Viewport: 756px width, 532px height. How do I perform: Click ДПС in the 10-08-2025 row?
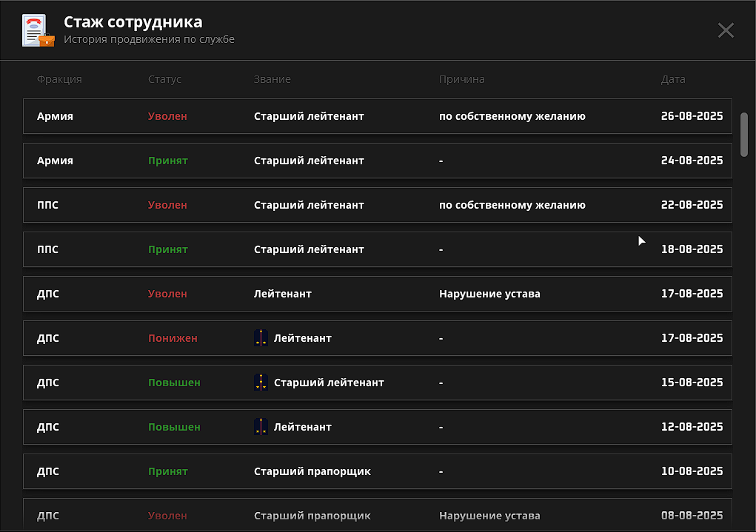pyautogui.click(x=47, y=471)
